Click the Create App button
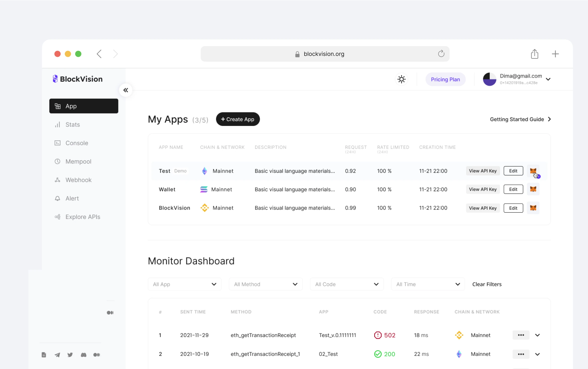Viewport: 588px width, 369px height. (x=238, y=119)
